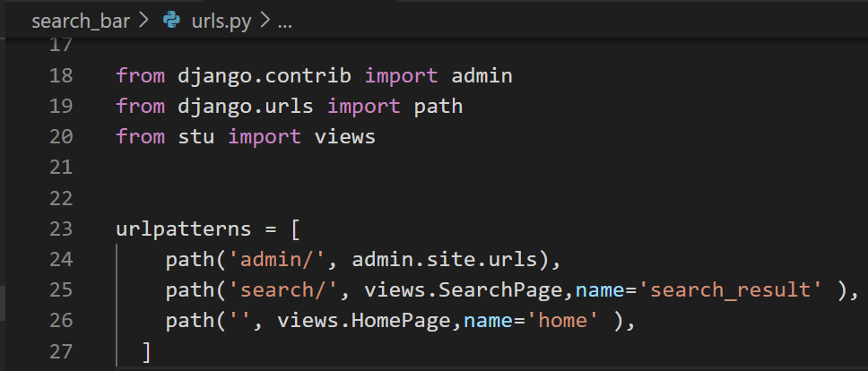Click 'django.urls' on line 19

tap(246, 107)
